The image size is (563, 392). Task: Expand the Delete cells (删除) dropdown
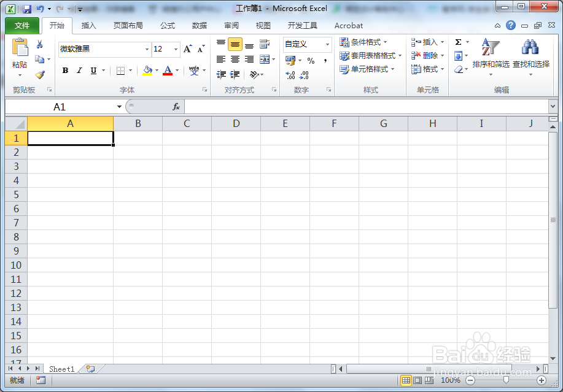coord(442,56)
